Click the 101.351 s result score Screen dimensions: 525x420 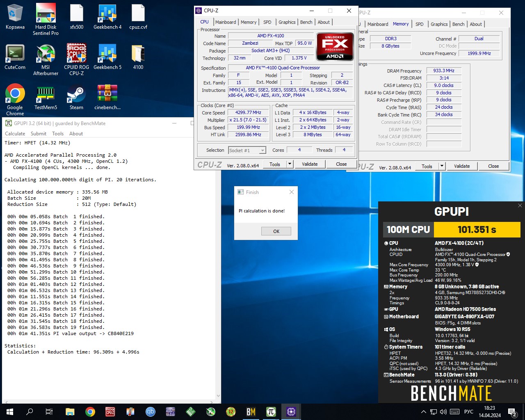[477, 230]
